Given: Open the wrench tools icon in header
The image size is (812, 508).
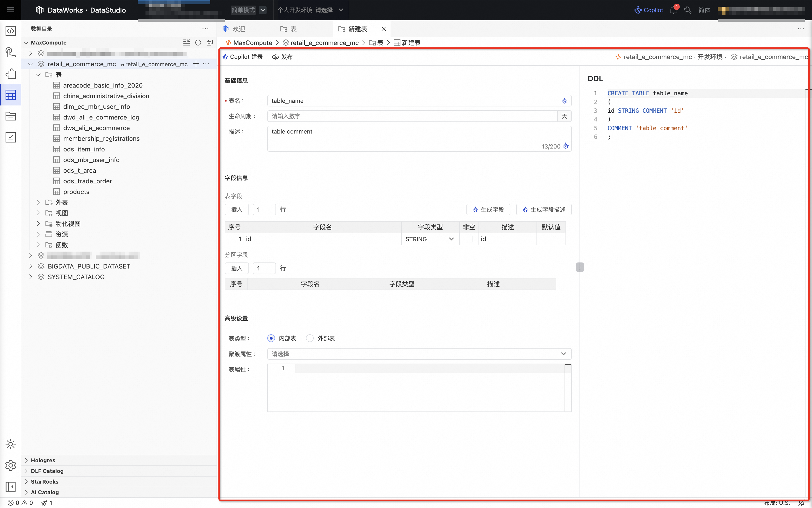Looking at the screenshot, I should click(688, 10).
